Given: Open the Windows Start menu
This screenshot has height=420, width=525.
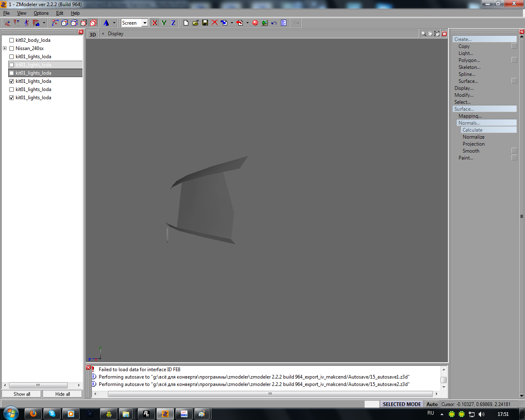Looking at the screenshot, I should tap(11, 413).
